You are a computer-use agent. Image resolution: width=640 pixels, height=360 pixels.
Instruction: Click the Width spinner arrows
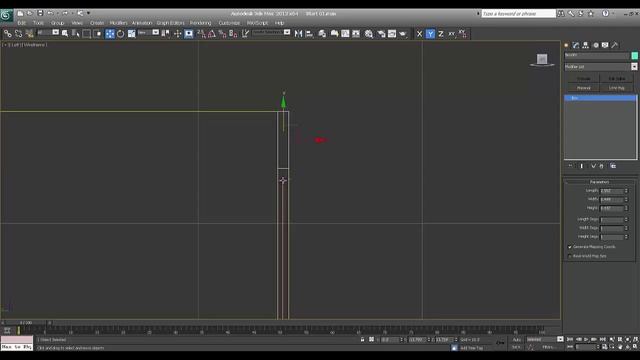tap(627, 199)
